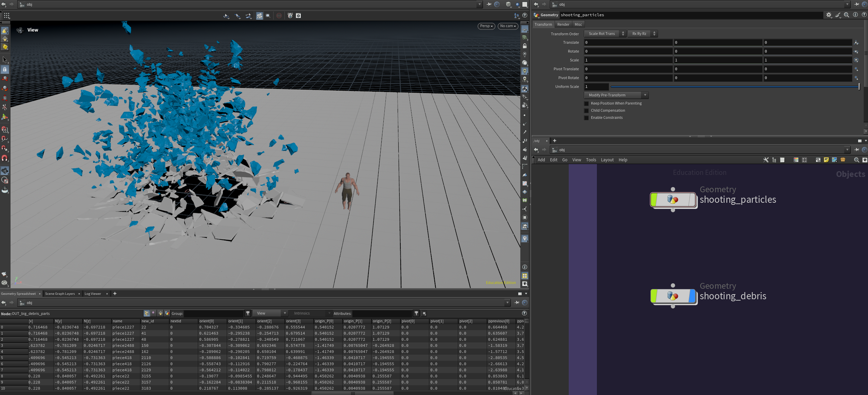The height and width of the screenshot is (395, 868).
Task: Open the Persp camera dropdown
Action: point(486,26)
